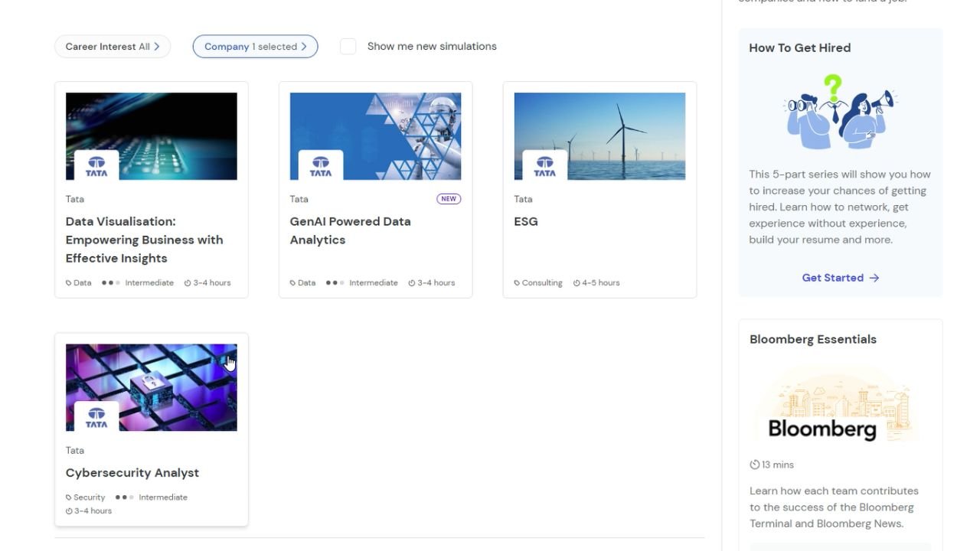Screen dimensions: 980x551
Task: Click Tata label on Cybersecurity Analyst card
Action: click(75, 450)
